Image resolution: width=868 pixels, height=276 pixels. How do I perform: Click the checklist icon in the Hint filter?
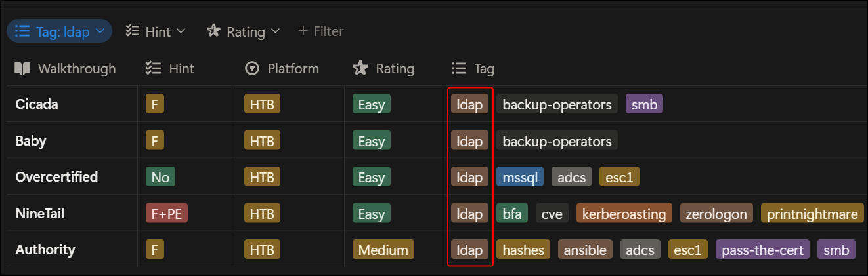point(132,31)
